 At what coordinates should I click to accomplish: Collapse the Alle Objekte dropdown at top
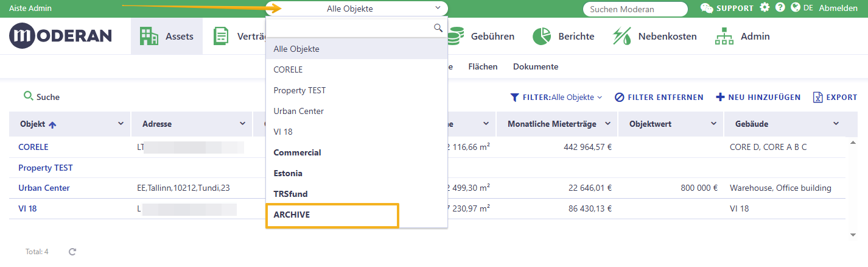[357, 9]
